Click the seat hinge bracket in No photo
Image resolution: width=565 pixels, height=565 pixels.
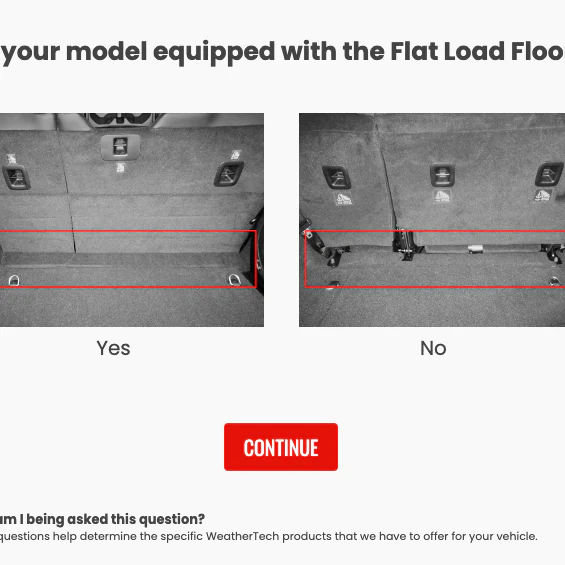coord(406,243)
